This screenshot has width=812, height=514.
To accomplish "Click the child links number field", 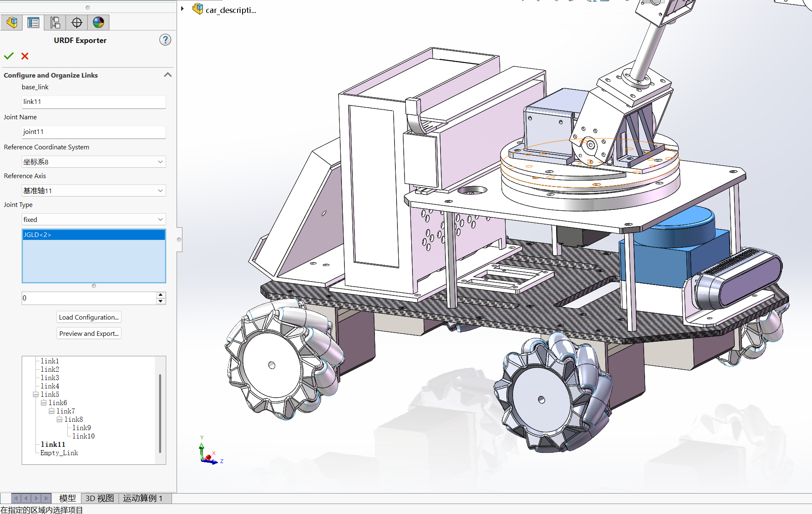I will tap(89, 298).
